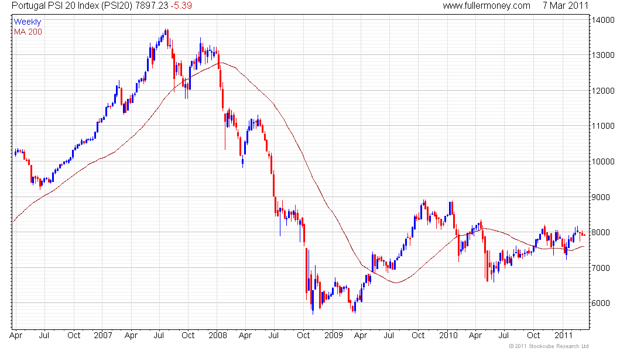Click the 11000 y-axis label

(603, 126)
